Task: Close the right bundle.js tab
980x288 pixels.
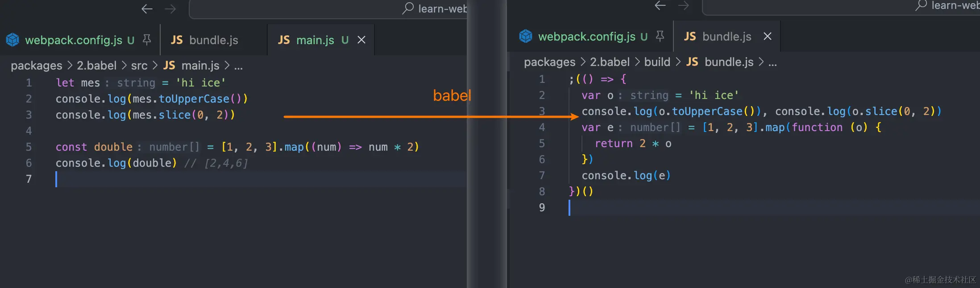Action: 767,36
